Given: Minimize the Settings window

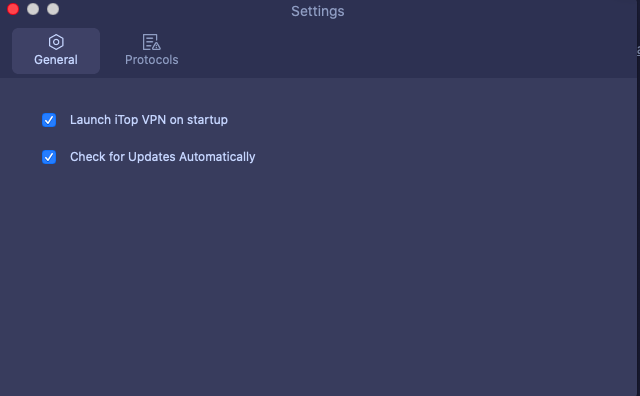Looking at the screenshot, I should [33, 9].
